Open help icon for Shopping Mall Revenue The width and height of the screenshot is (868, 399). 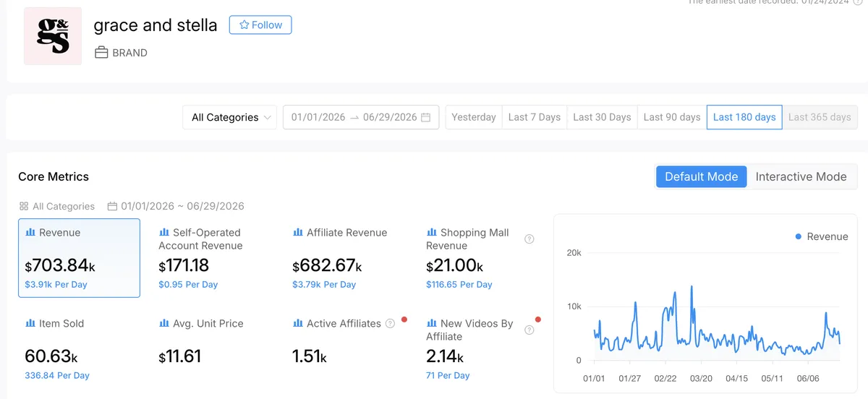(x=529, y=239)
